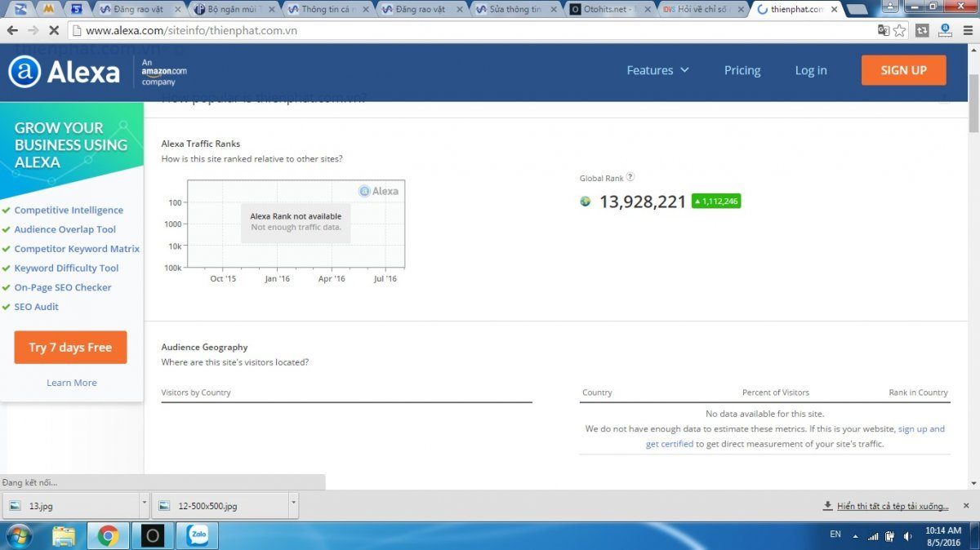980x550 pixels.
Task: Open Windows Explorer from taskbar
Action: (64, 536)
